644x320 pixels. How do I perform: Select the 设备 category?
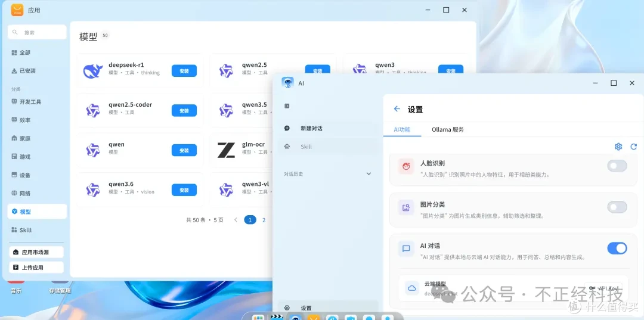click(37, 175)
